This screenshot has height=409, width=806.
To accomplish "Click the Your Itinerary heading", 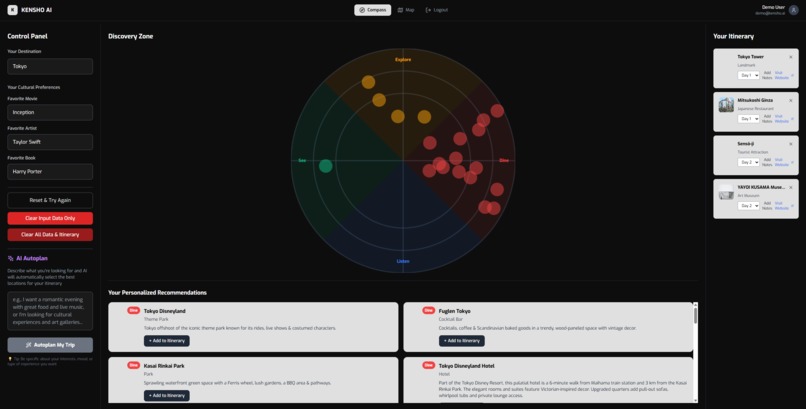I will (x=734, y=36).
